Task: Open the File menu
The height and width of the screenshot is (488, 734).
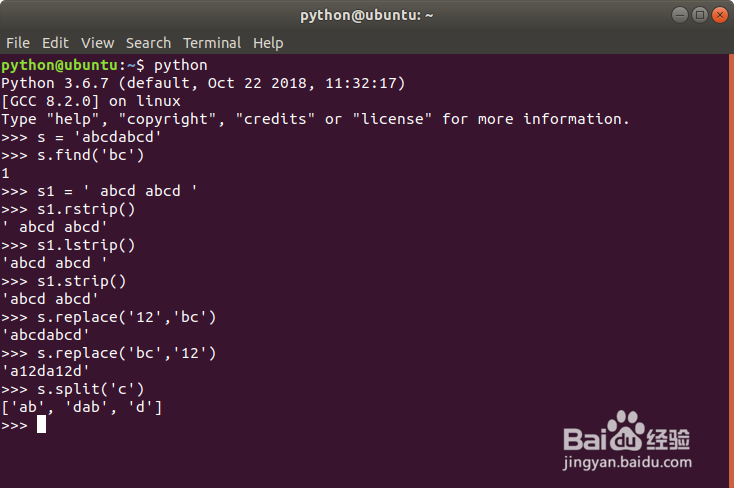Action: [x=18, y=43]
